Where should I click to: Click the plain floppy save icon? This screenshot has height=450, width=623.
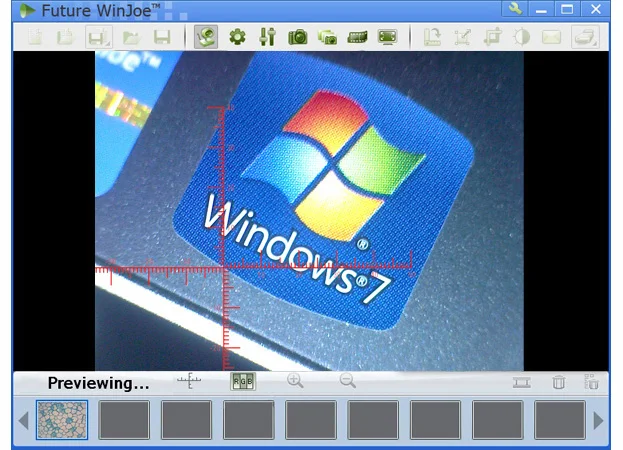click(x=162, y=37)
